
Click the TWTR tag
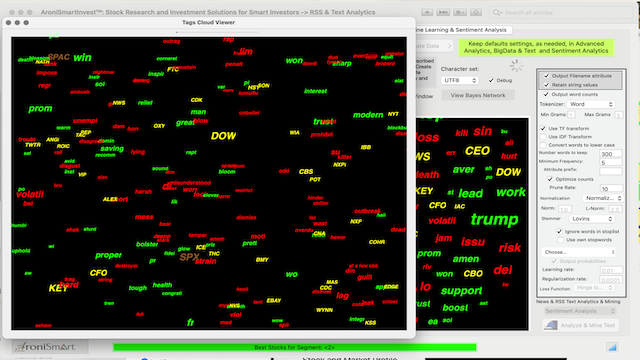coord(33,145)
